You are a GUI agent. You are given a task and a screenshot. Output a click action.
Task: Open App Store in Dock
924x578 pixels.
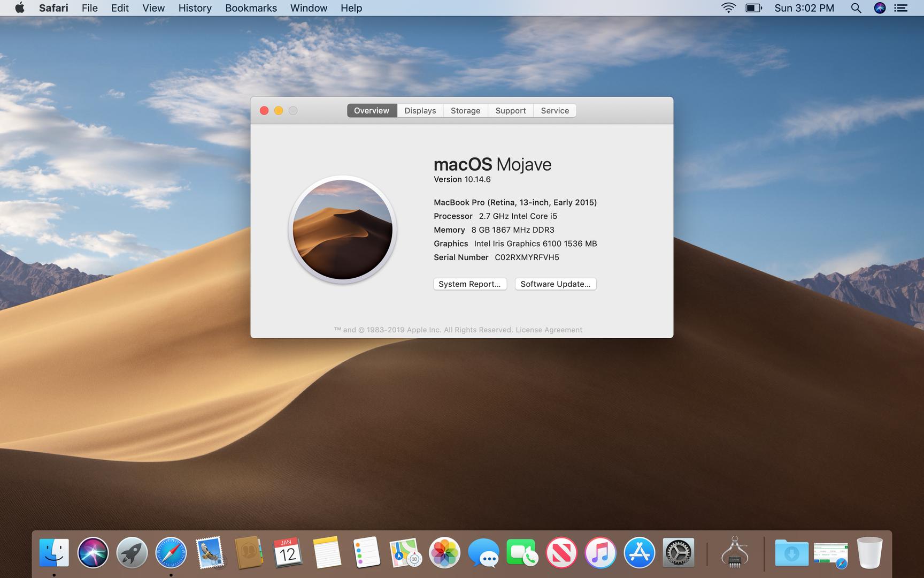(x=640, y=553)
